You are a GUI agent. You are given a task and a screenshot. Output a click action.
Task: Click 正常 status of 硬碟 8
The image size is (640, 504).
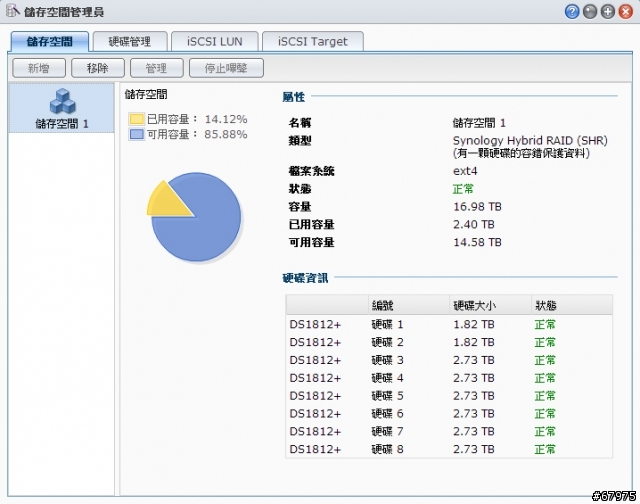click(545, 449)
